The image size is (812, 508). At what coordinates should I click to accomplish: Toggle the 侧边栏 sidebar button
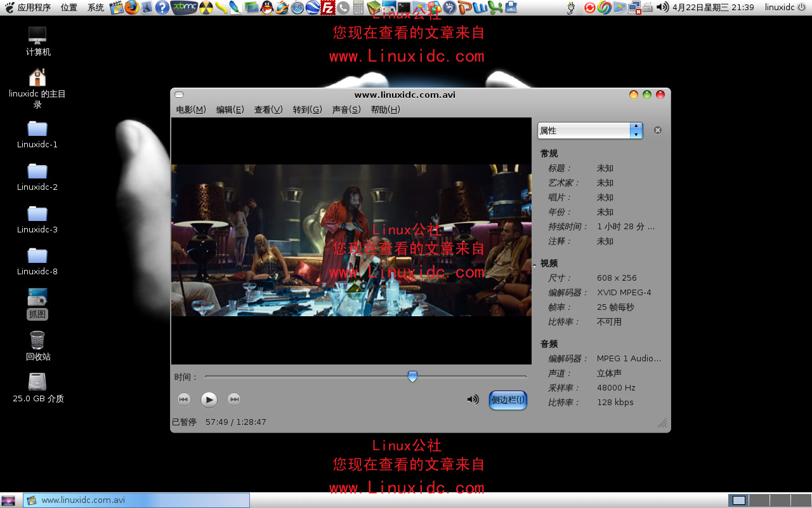(507, 399)
